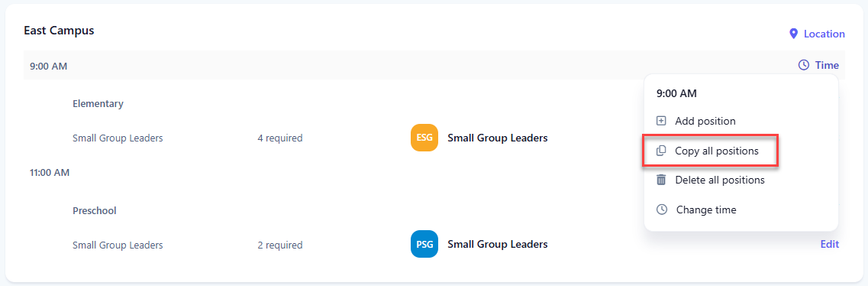Click the blue PSG badge
The height and width of the screenshot is (286, 868).
[424, 244]
